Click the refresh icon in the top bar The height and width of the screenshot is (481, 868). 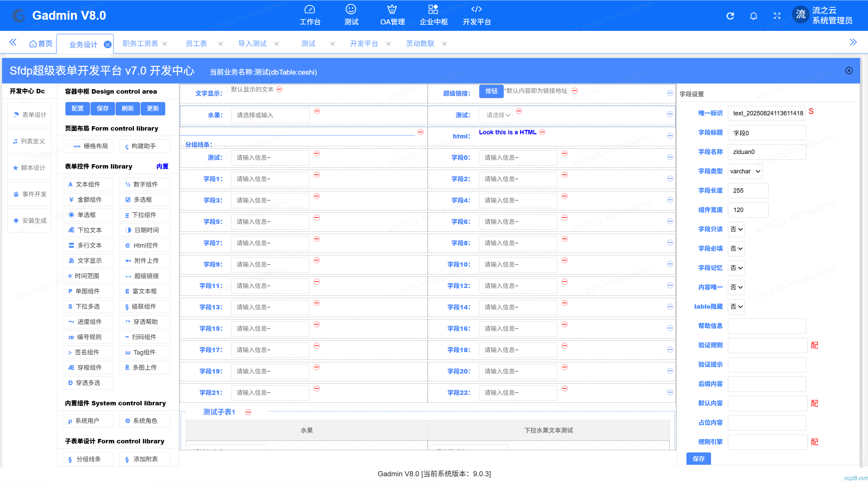pyautogui.click(x=730, y=16)
